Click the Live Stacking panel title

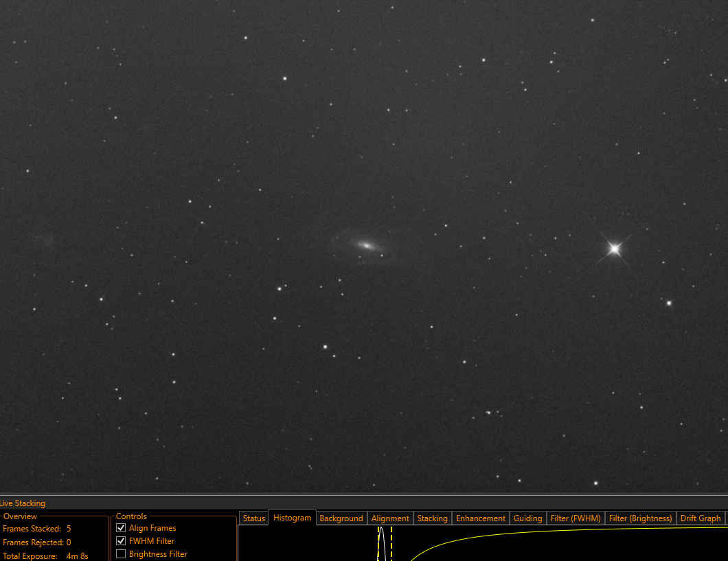[x=22, y=503]
